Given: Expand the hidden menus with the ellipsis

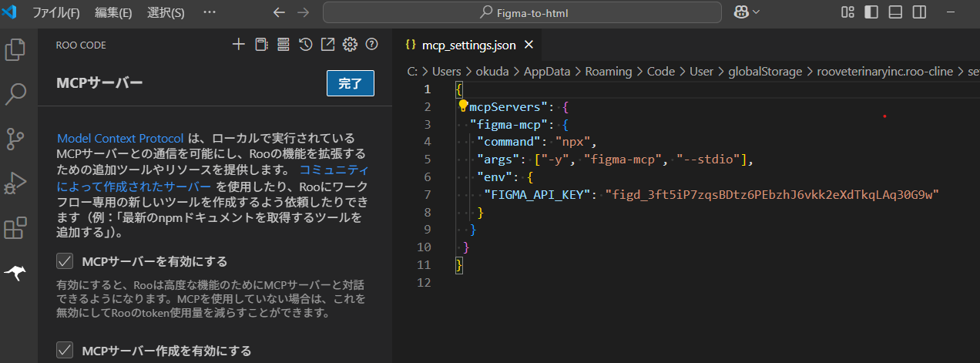Looking at the screenshot, I should point(209,12).
